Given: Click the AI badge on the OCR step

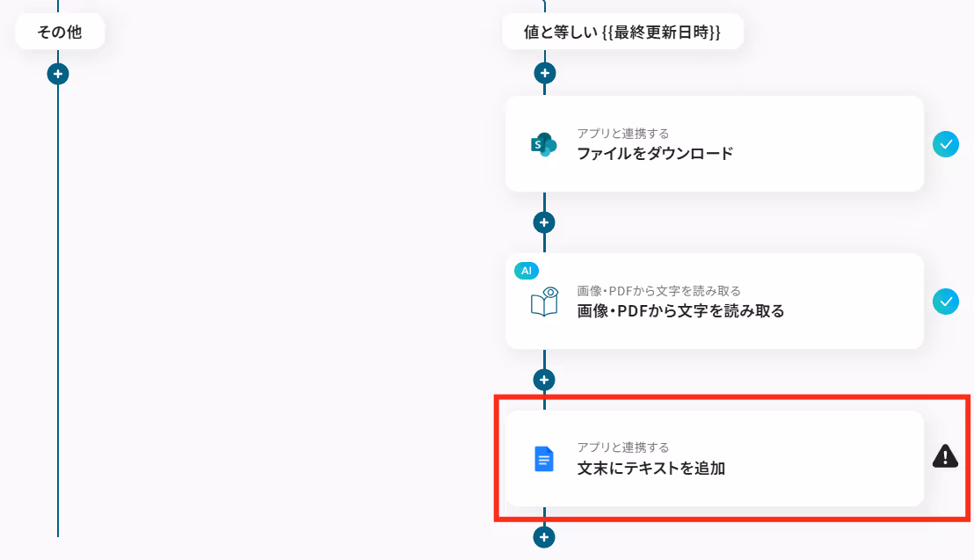Looking at the screenshot, I should coord(527,271).
